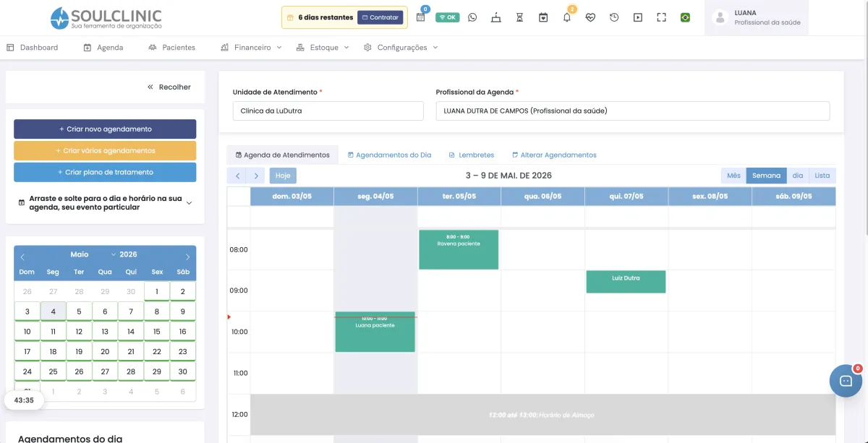Screen dimensions: 868x443
Task: Collapse the sidebar with Recolher
Action: coord(169,87)
